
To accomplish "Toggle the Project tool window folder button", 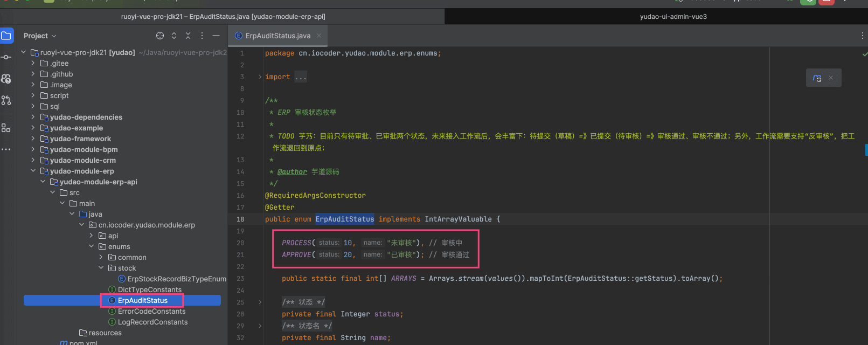I will [6, 36].
